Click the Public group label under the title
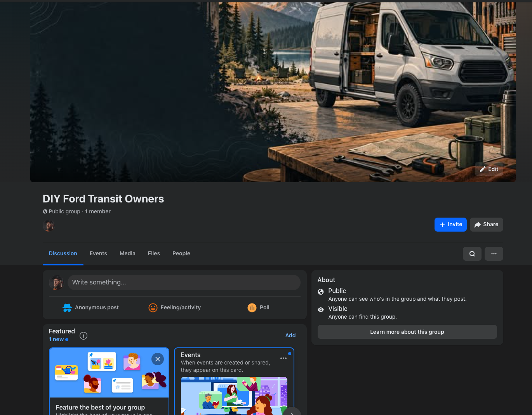532x415 pixels. click(x=64, y=211)
